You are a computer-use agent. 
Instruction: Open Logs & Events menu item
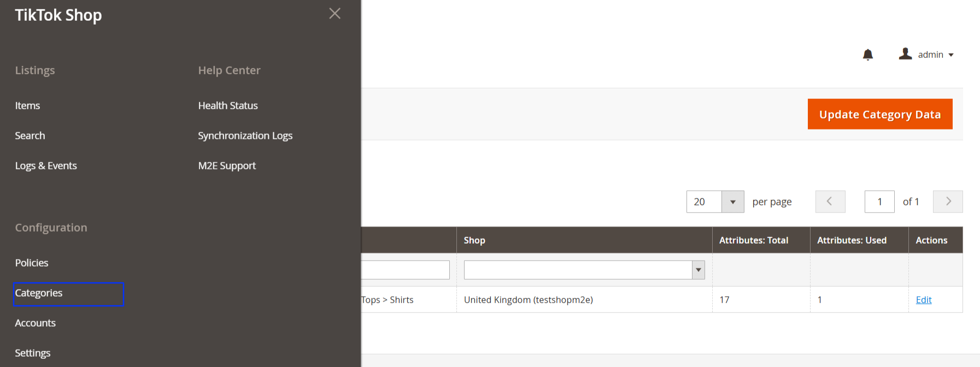tap(46, 165)
